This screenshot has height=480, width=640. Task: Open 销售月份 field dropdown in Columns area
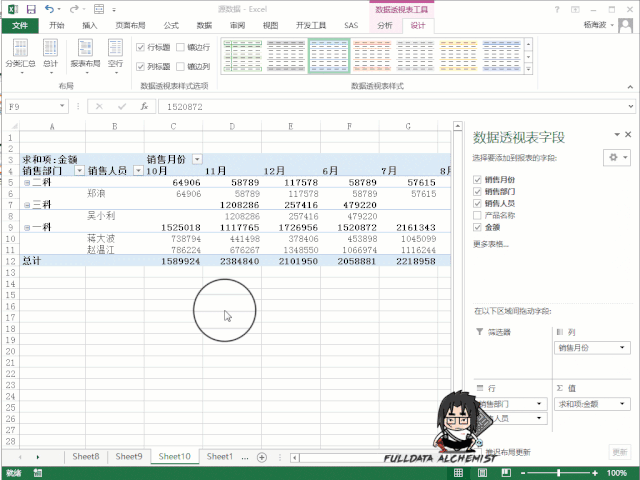tap(622, 348)
